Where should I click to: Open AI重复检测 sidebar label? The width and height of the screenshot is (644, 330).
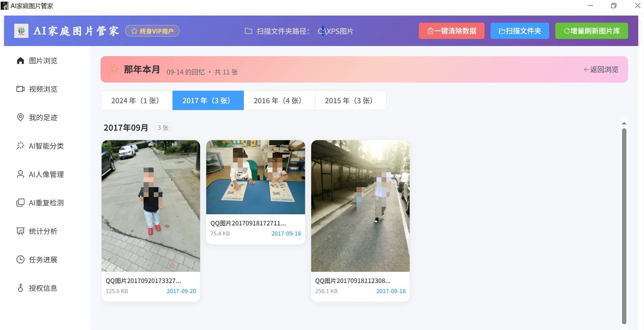click(x=46, y=203)
